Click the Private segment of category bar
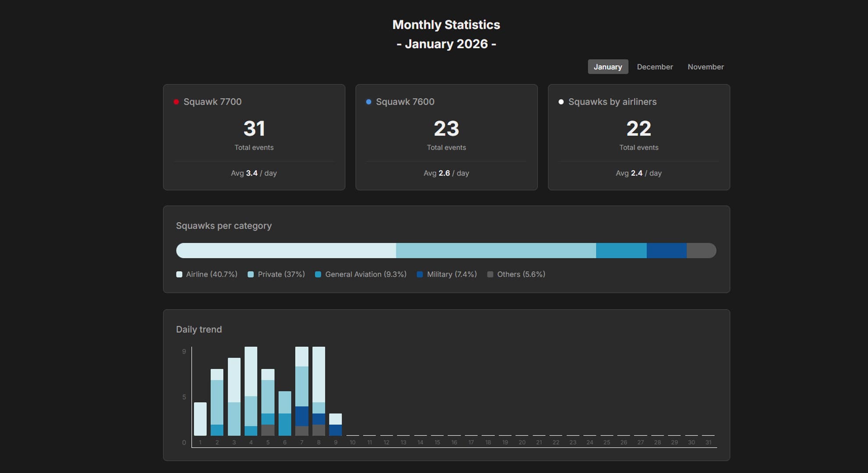The height and width of the screenshot is (473, 868). (x=495, y=251)
